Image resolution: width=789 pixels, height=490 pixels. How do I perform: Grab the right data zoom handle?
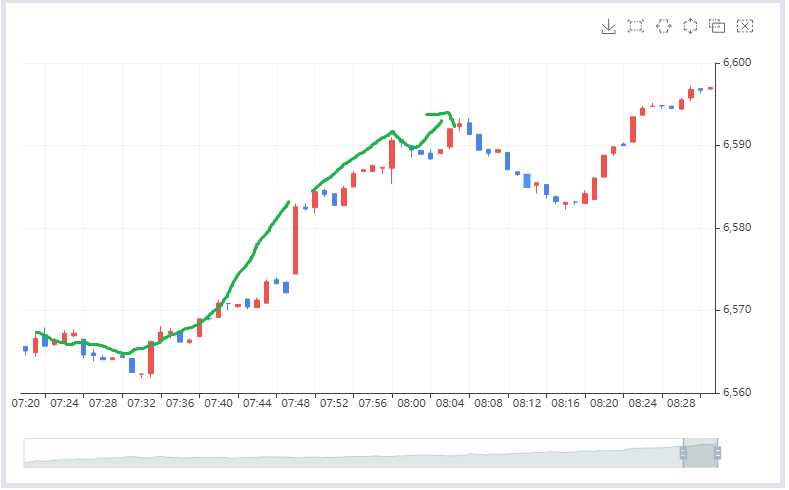[x=718, y=453]
